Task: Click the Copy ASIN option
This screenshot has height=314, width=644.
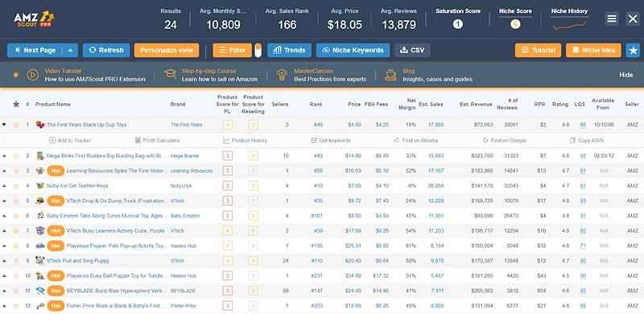Action: 587,141
